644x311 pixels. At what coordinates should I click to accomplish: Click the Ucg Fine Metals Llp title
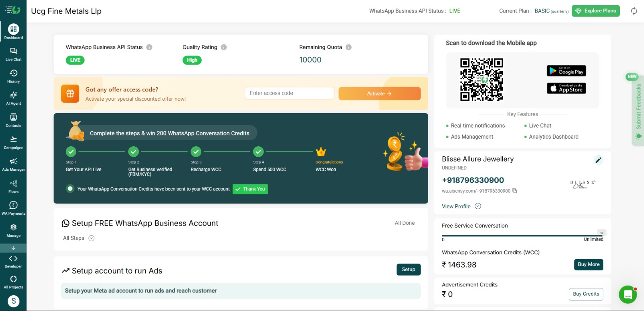pyautogui.click(x=66, y=11)
